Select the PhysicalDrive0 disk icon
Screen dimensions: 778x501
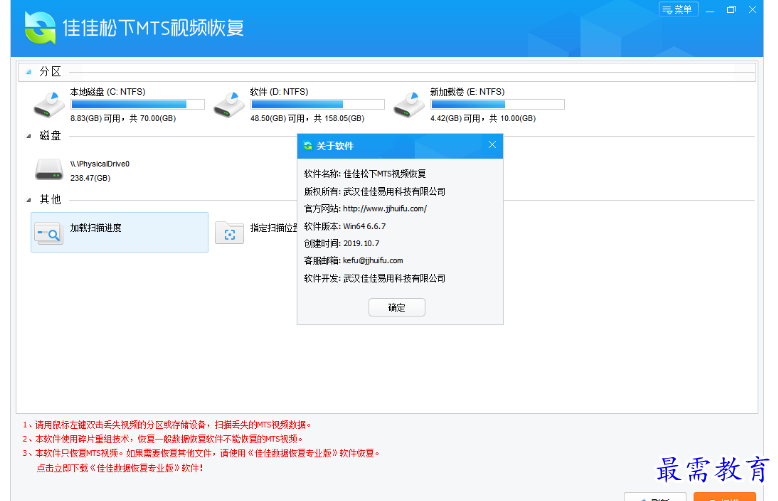[49, 170]
